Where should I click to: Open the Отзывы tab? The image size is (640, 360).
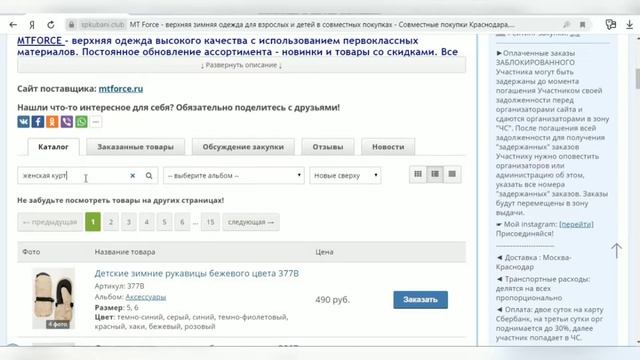pyautogui.click(x=328, y=147)
